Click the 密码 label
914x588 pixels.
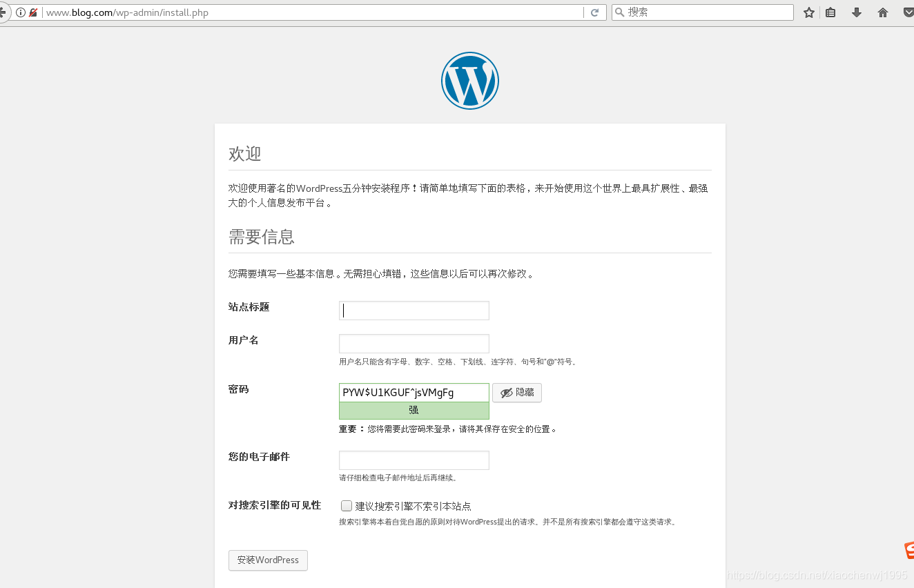[x=239, y=389]
